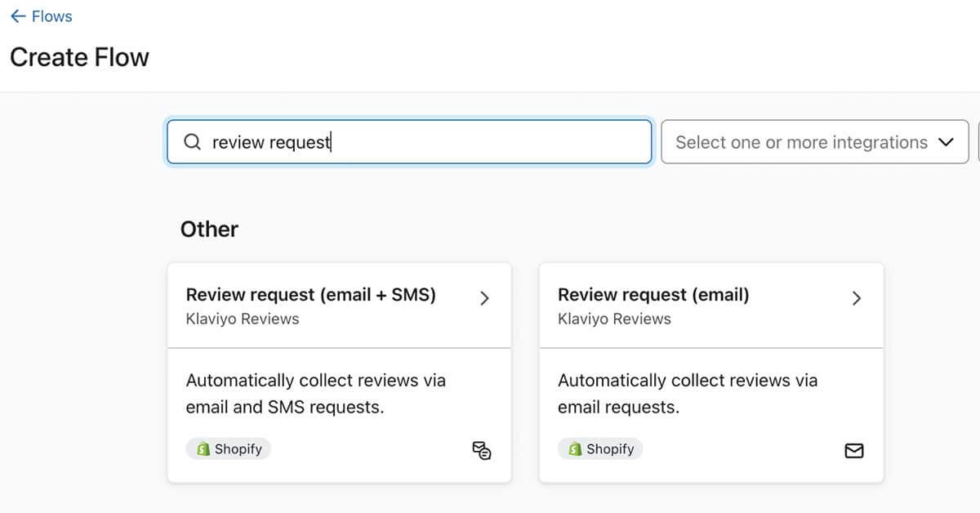Click the email and SMS channel icon

[482, 450]
